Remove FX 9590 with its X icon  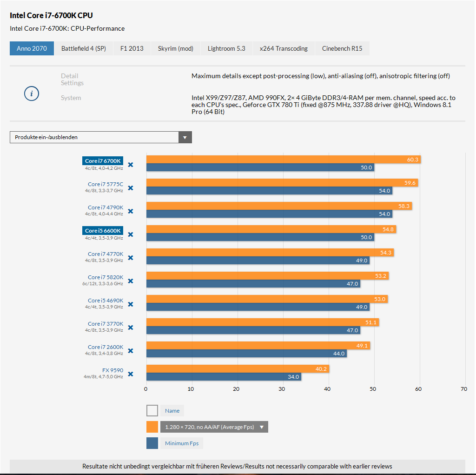pyautogui.click(x=131, y=374)
